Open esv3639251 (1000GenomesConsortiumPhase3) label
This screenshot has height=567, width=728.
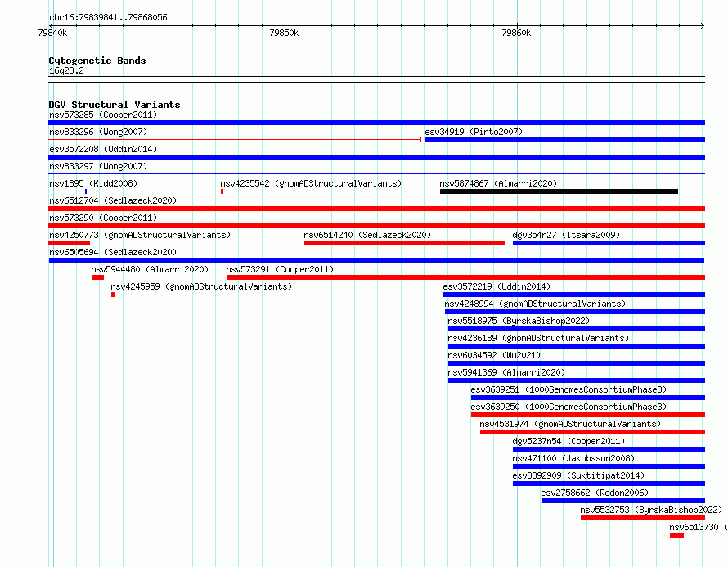point(568,389)
